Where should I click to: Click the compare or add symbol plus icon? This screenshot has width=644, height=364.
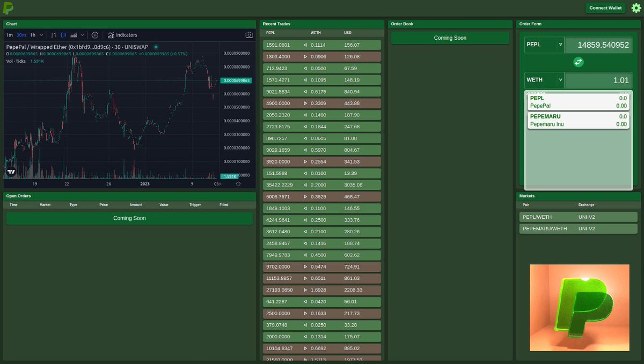tap(95, 35)
